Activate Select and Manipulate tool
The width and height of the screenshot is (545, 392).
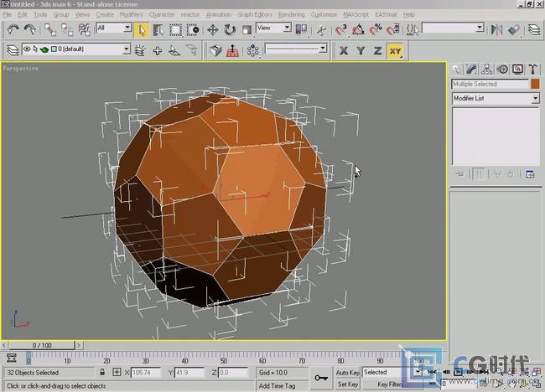pos(321,29)
